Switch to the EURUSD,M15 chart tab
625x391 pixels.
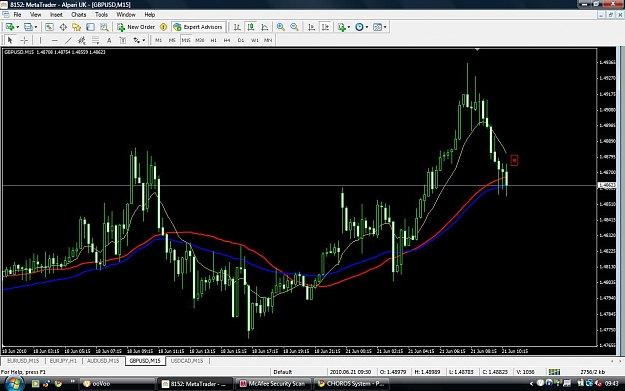click(x=23, y=361)
